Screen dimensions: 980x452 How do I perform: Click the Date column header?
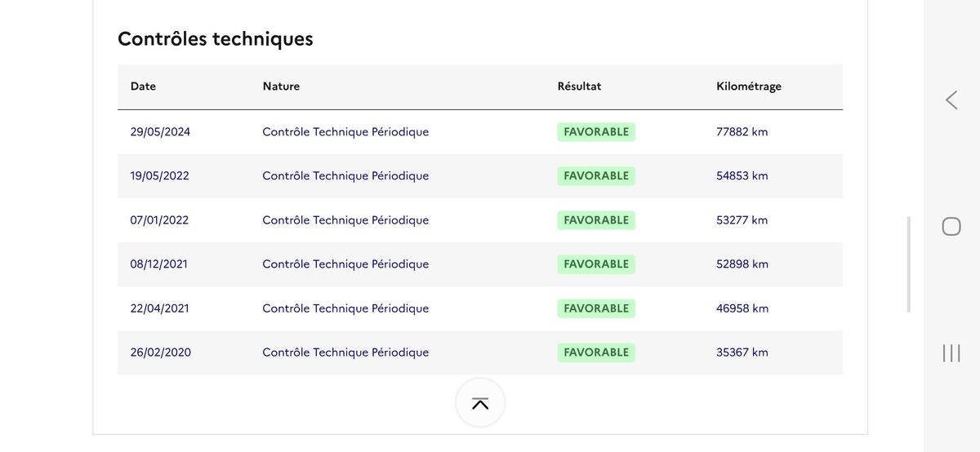pyautogui.click(x=143, y=86)
